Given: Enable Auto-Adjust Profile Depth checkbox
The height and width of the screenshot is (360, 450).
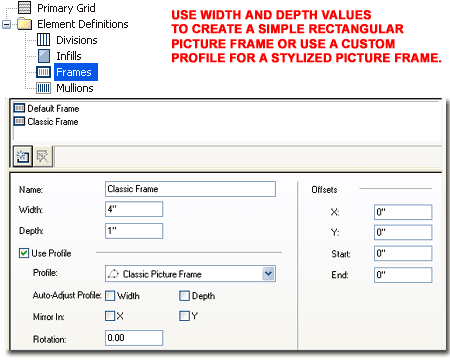Looking at the screenshot, I should (184, 296).
